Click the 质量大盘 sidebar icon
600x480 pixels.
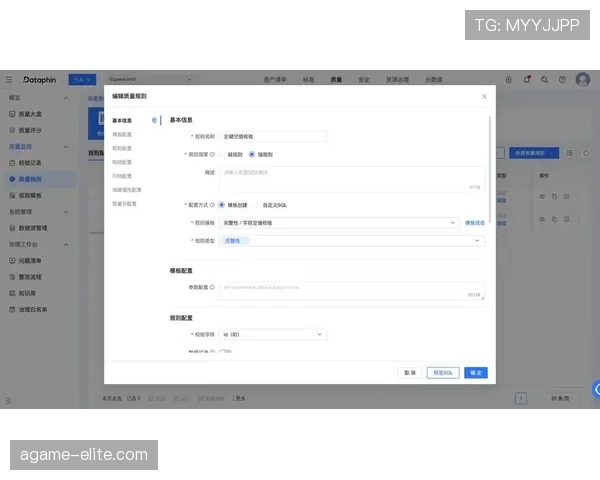click(12, 114)
